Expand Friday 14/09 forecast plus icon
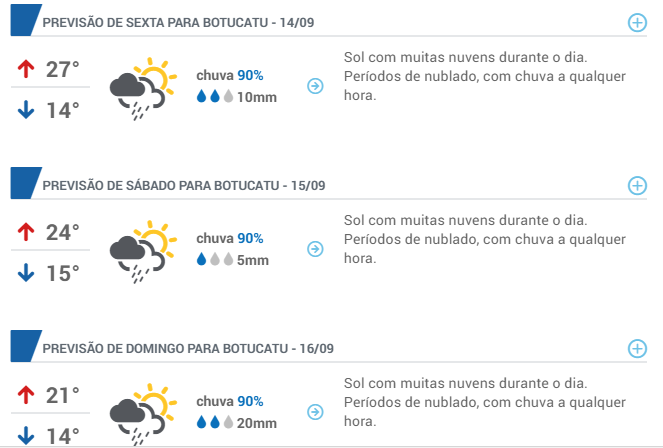This screenshot has width=663, height=448. [x=637, y=22]
